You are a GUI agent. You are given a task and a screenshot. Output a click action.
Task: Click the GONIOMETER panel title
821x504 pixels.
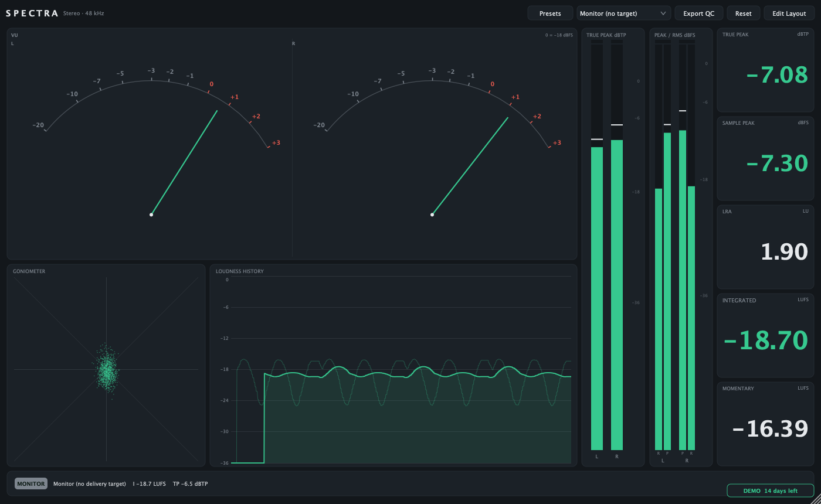[x=29, y=271]
